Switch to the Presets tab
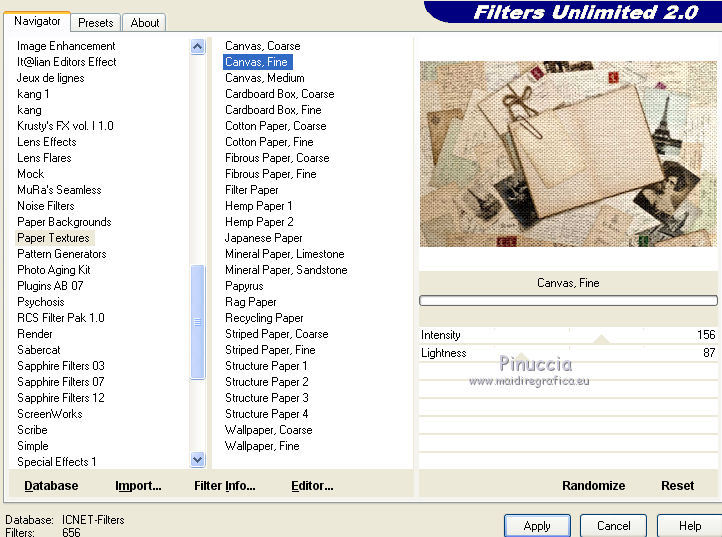 pyautogui.click(x=95, y=23)
